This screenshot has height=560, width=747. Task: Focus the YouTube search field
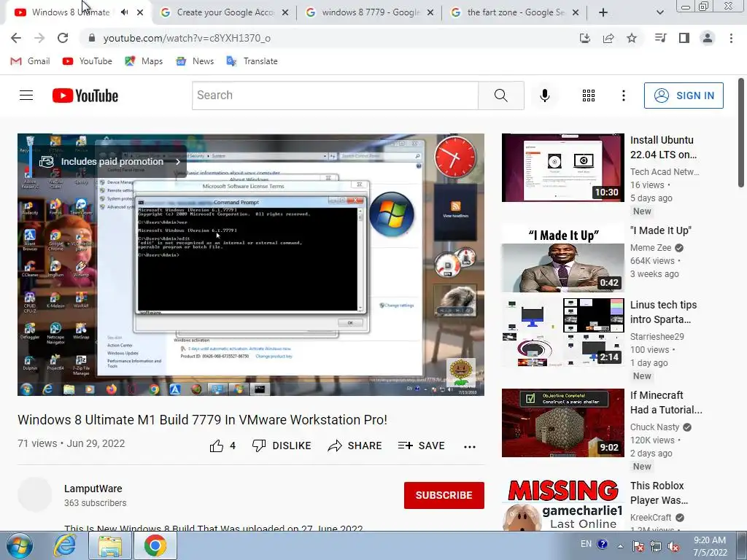click(335, 96)
